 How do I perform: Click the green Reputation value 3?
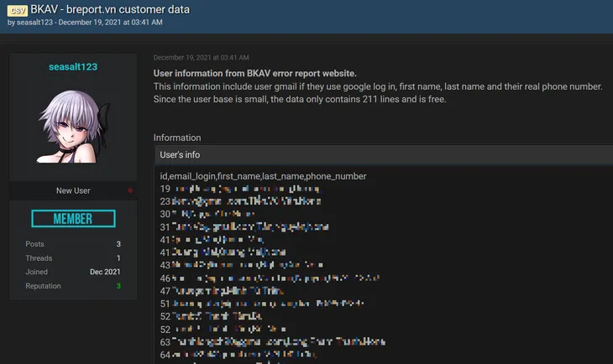click(118, 286)
